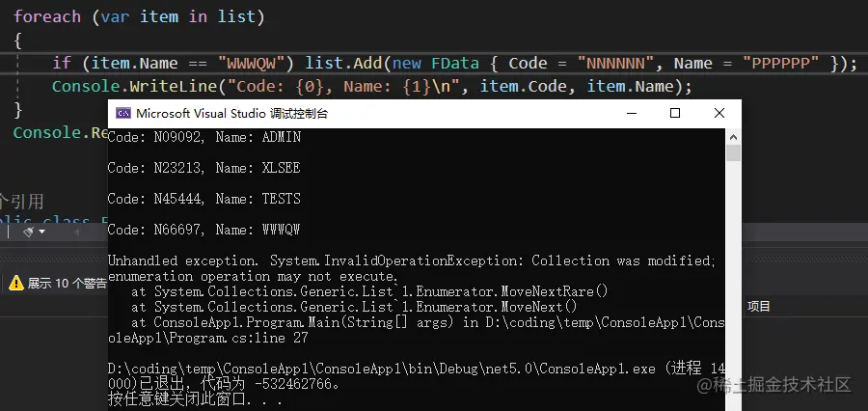Image resolution: width=868 pixels, height=411 pixels.
Task: Click the warning triangle icon
Action: (x=16, y=283)
